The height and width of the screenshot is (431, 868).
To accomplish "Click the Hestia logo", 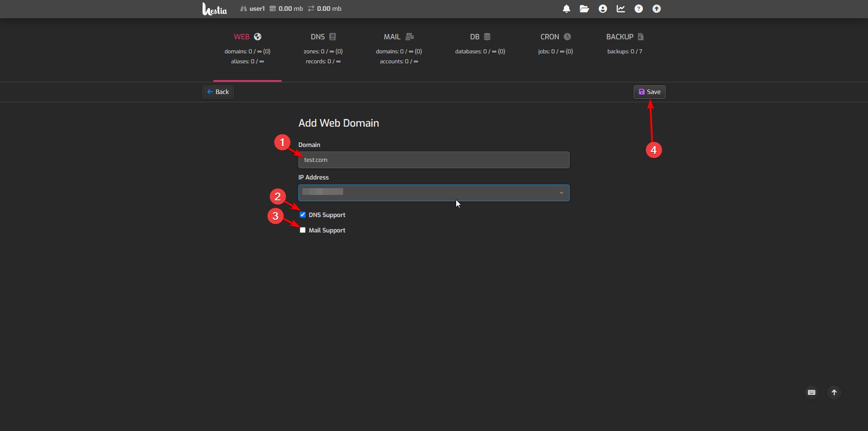I will click(215, 9).
